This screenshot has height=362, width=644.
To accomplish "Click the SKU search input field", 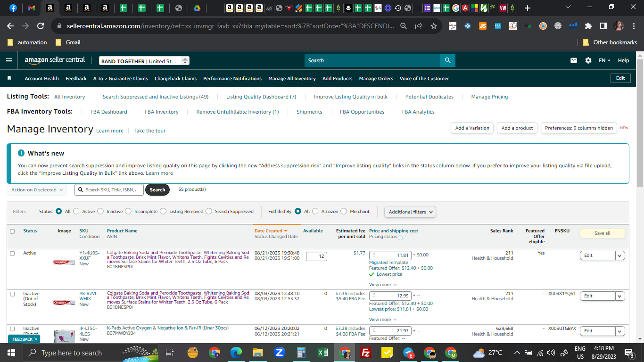I will point(109,189).
